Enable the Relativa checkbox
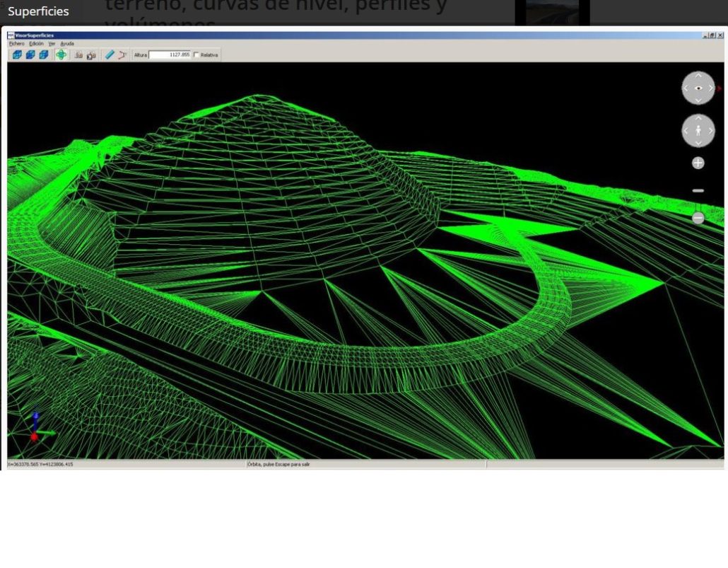 tap(196, 54)
